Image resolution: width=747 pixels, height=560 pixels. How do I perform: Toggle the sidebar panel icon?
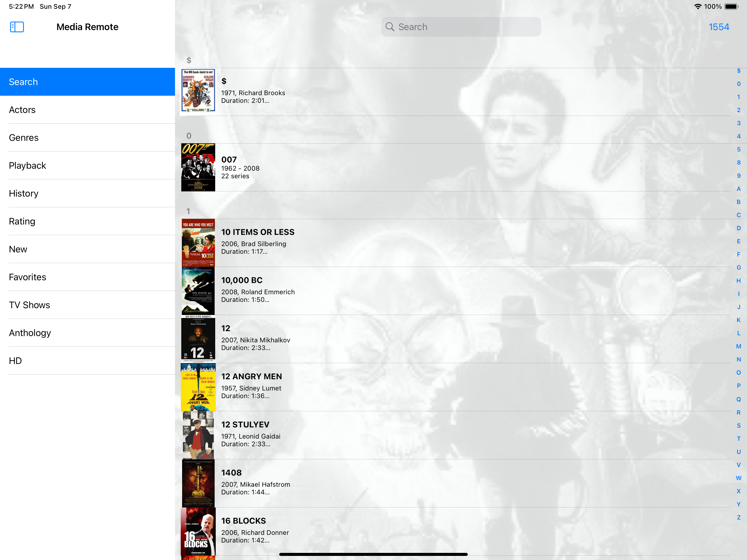(17, 27)
